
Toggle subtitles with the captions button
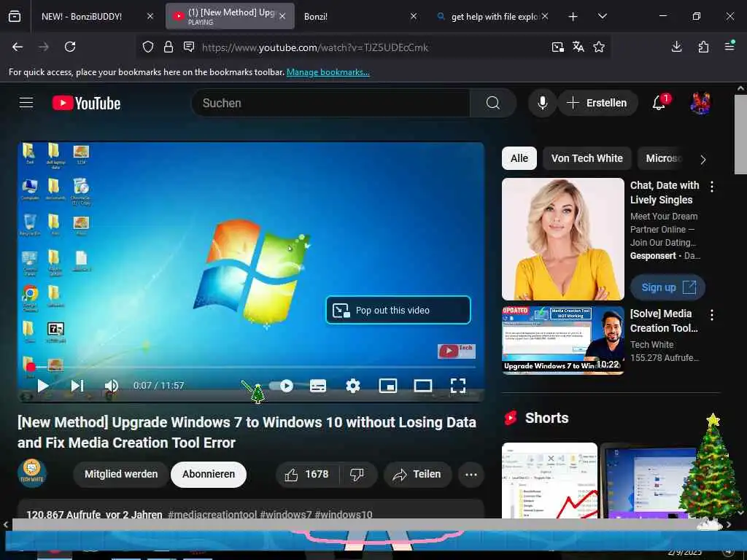318,385
